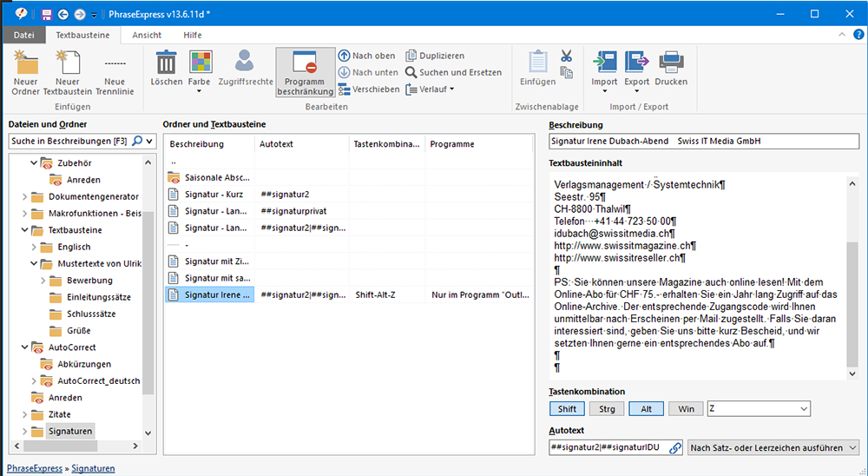Collapse the Textbausteine tree folder
Screen dimensions: 868x476
pyautogui.click(x=24, y=230)
